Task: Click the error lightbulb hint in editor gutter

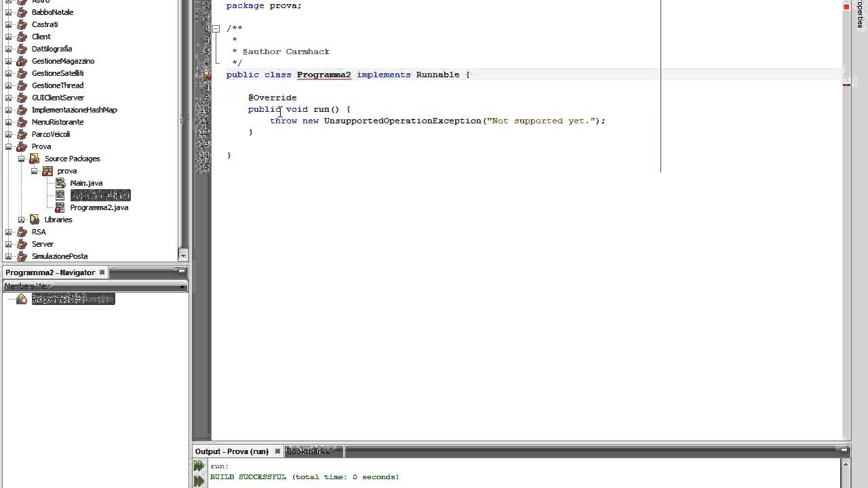Action: (x=206, y=75)
